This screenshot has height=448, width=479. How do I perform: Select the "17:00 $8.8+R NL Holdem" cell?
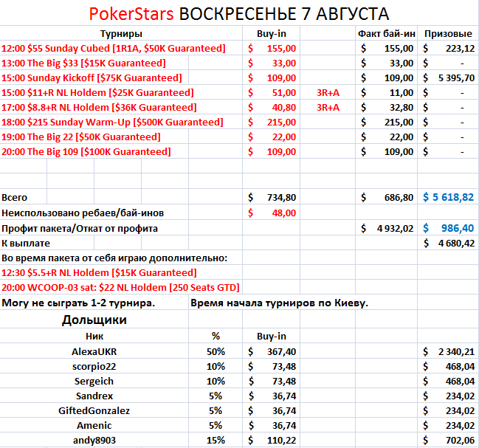coord(99,107)
